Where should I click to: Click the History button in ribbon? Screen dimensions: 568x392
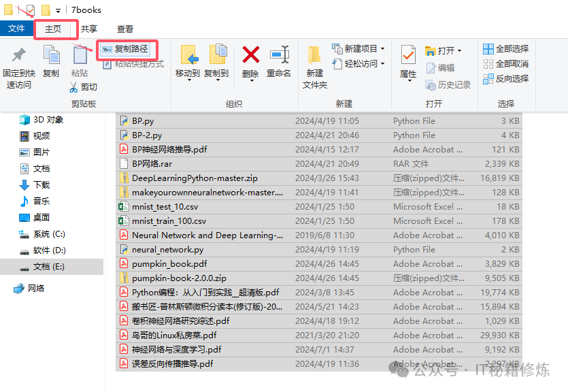[449, 85]
